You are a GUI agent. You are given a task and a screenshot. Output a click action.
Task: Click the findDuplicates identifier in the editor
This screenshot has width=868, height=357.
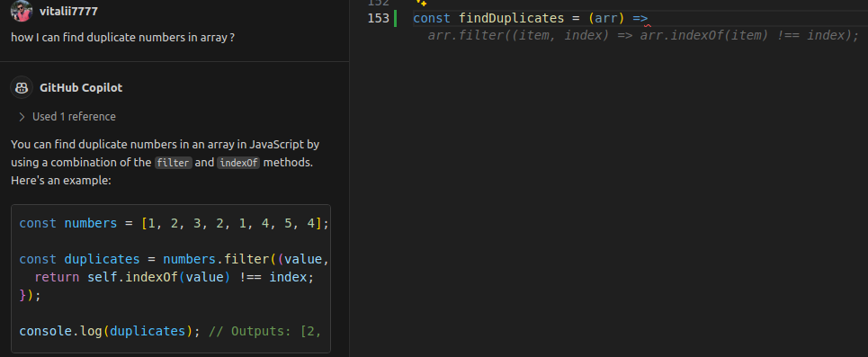click(x=512, y=18)
